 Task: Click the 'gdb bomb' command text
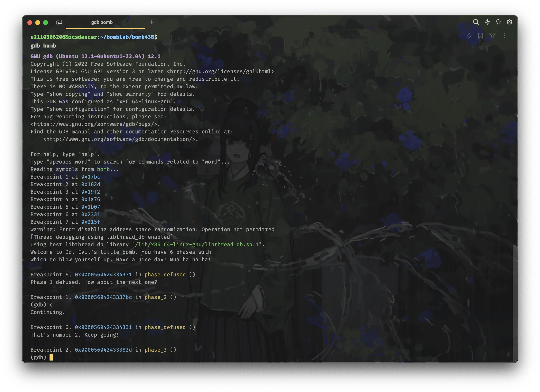pos(43,46)
